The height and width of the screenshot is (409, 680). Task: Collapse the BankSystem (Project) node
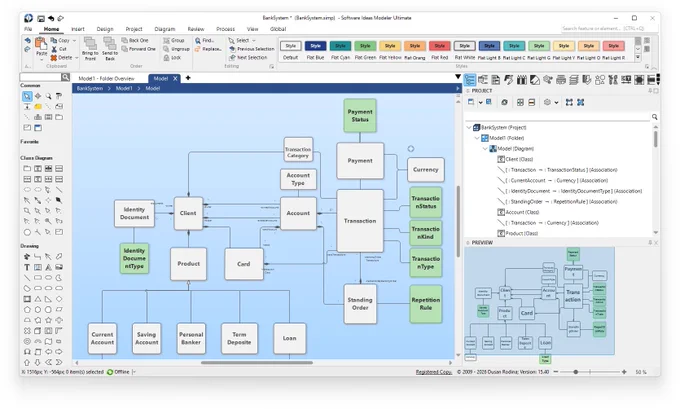(x=469, y=128)
